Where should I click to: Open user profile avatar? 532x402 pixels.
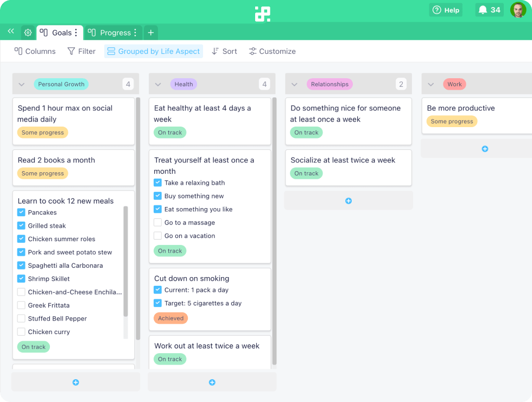(518, 10)
